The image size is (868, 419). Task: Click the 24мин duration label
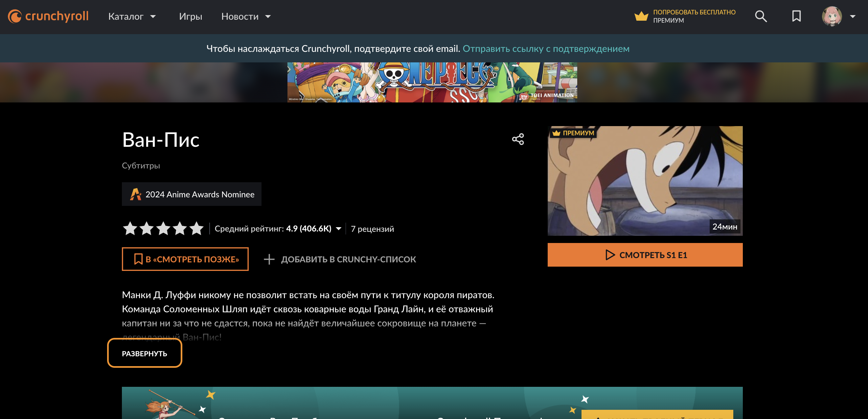tap(724, 226)
